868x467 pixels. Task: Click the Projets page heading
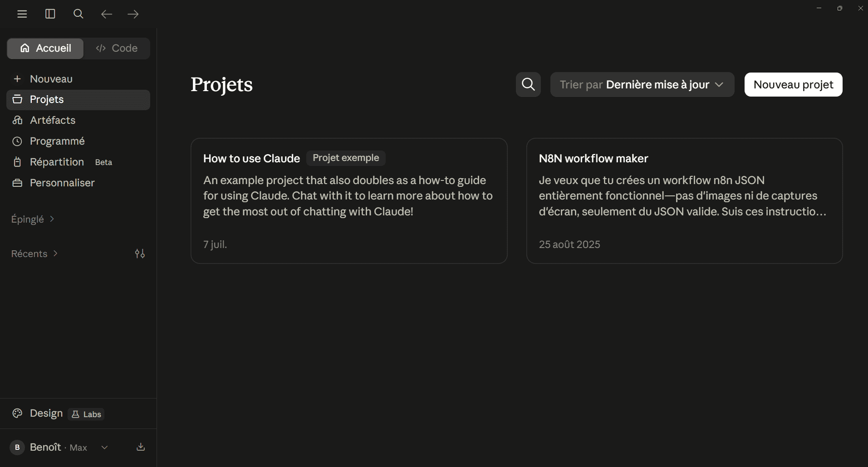click(x=221, y=84)
